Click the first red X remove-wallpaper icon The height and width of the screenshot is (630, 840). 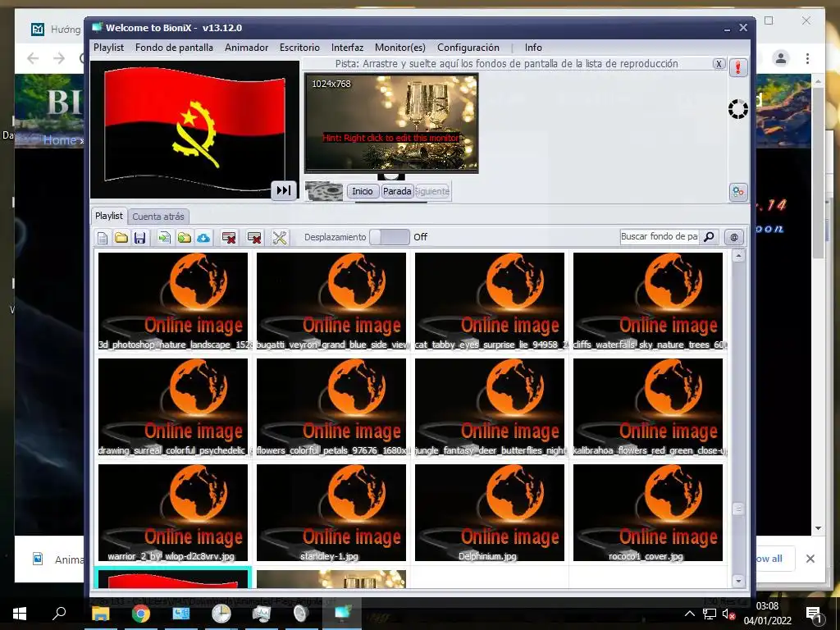pos(229,237)
